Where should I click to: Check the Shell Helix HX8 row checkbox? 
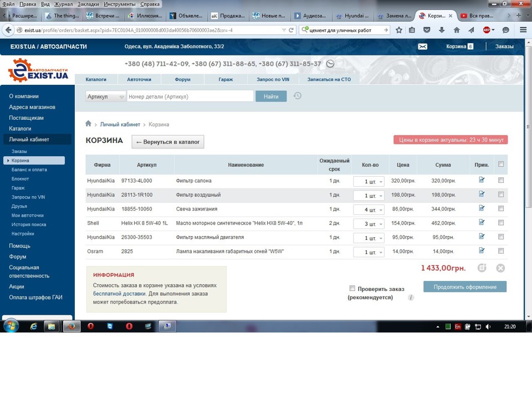[x=501, y=223]
